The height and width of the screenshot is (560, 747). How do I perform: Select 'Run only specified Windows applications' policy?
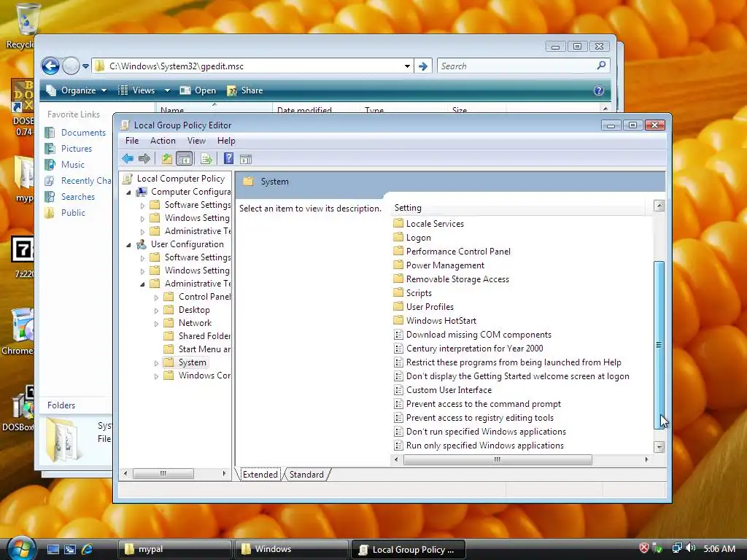479,446
